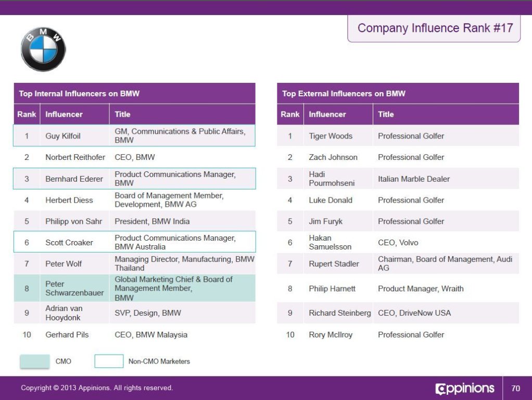Select Richard Steinberg name cell
The height and width of the screenshot is (400, 532).
coord(339,312)
